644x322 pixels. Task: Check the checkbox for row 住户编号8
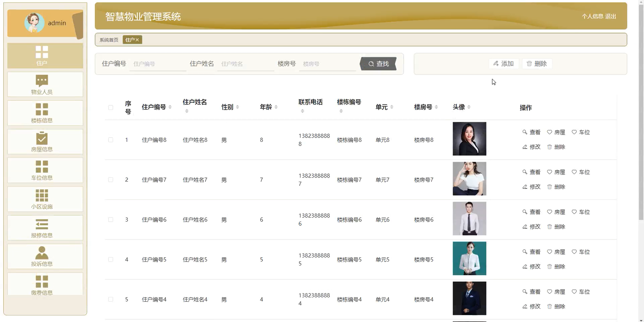click(111, 140)
